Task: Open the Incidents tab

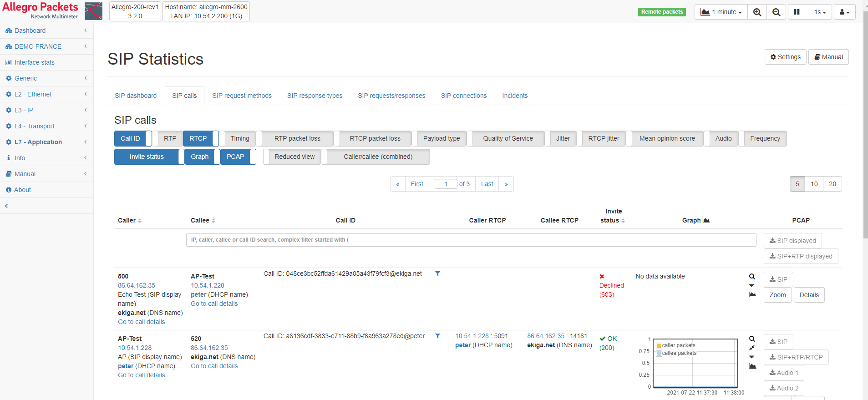Action: (x=515, y=96)
